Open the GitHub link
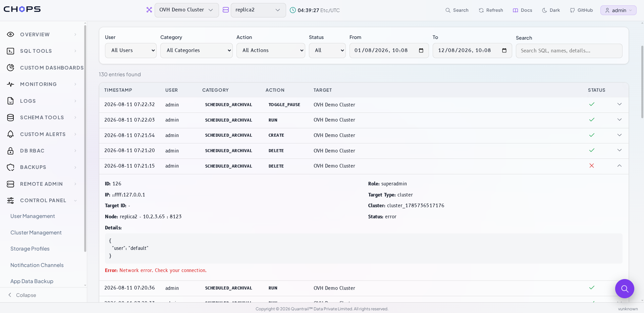 [581, 10]
